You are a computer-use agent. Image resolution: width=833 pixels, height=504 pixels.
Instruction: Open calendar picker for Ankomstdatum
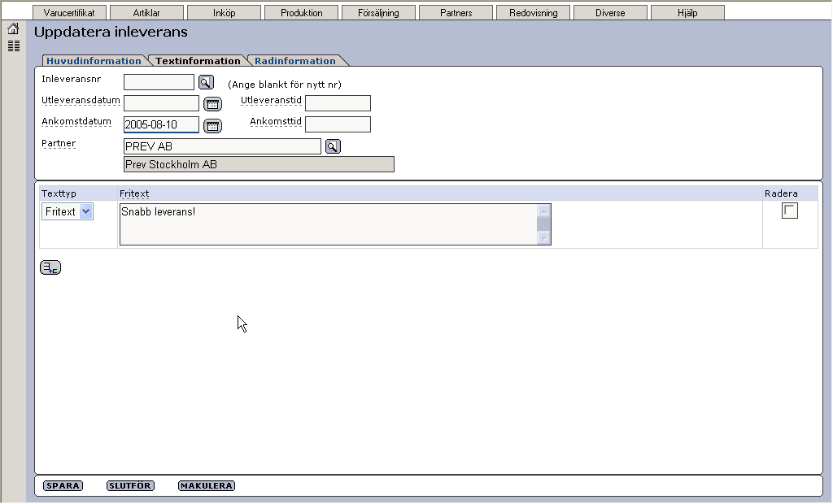pyautogui.click(x=212, y=126)
